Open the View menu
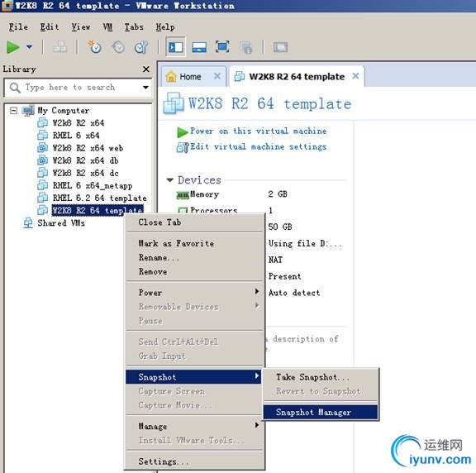The image size is (476, 473). (81, 27)
